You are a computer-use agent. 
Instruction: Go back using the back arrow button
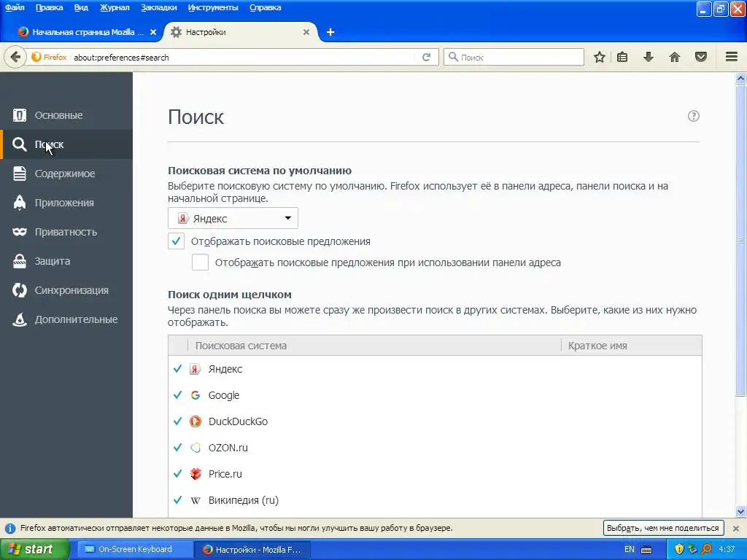click(15, 57)
